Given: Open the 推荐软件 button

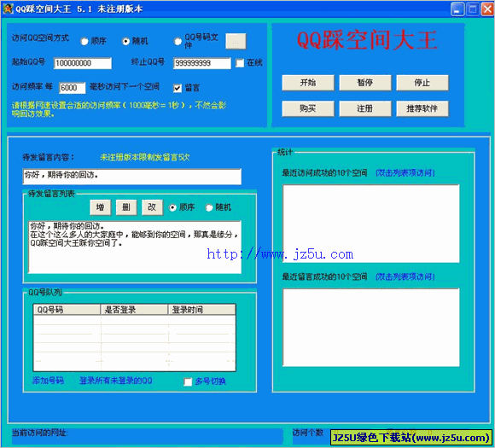Looking at the screenshot, I should tap(422, 108).
